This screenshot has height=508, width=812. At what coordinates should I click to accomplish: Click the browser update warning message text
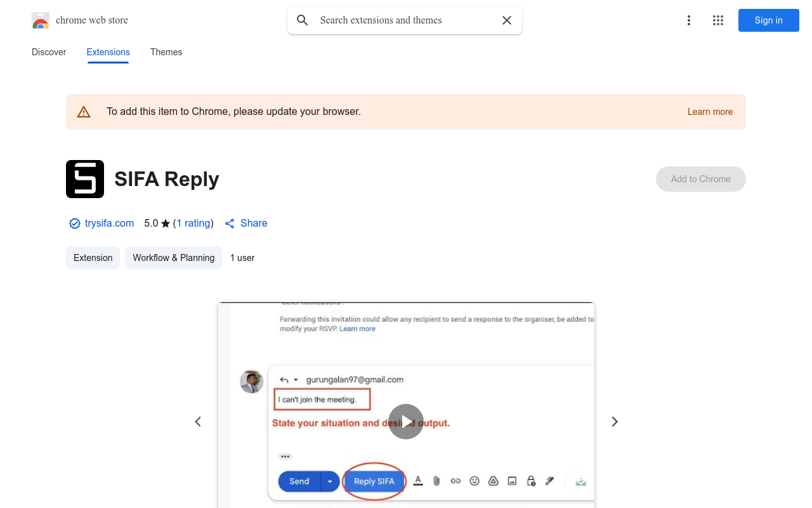tap(233, 112)
